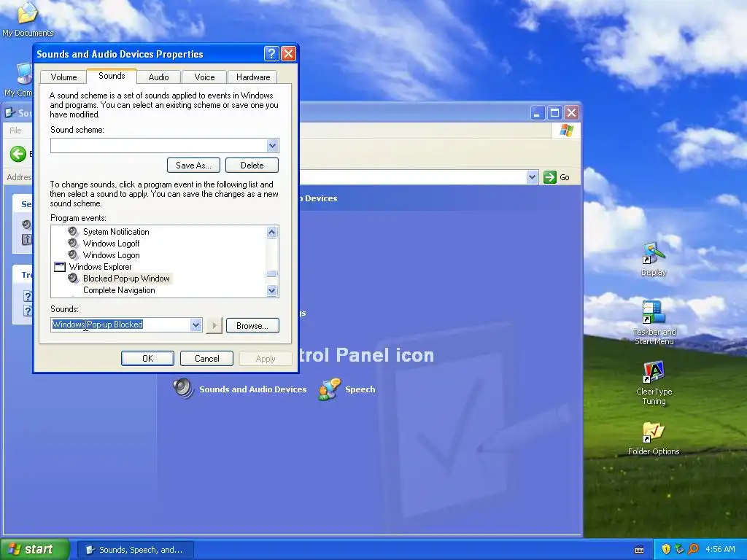Image resolution: width=747 pixels, height=560 pixels.
Task: Click the Delete scheme button
Action: (252, 166)
